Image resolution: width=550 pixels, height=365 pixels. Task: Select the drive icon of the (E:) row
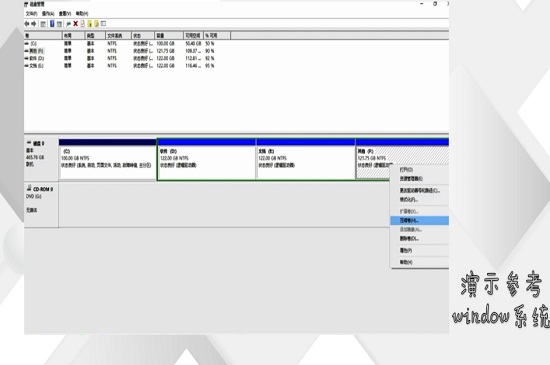click(x=27, y=66)
